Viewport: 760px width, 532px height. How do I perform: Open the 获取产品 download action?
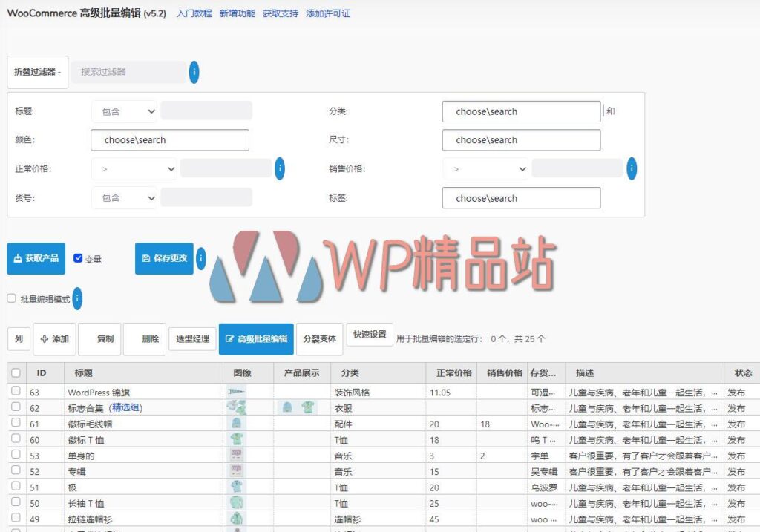(x=36, y=258)
